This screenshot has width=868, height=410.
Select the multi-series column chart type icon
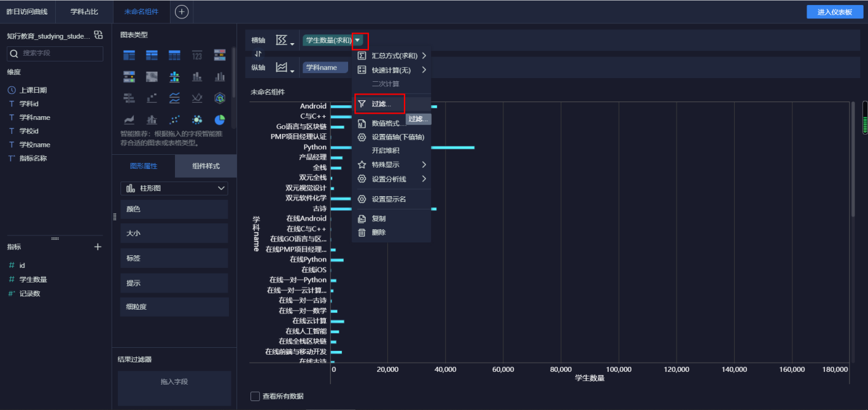220,77
